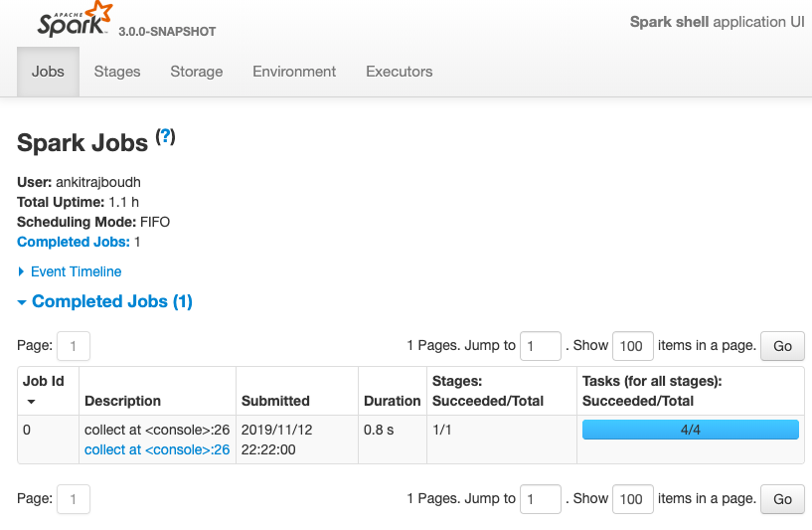Click the Apache Spark logo

click(75, 20)
